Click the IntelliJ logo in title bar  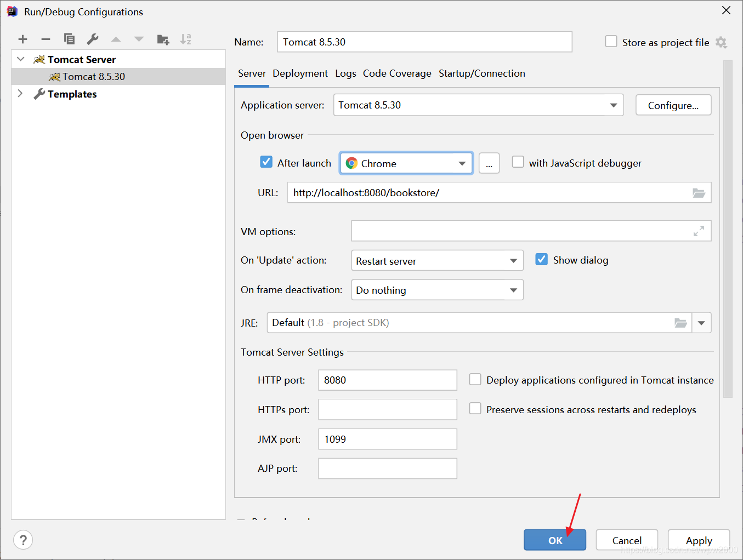12,12
